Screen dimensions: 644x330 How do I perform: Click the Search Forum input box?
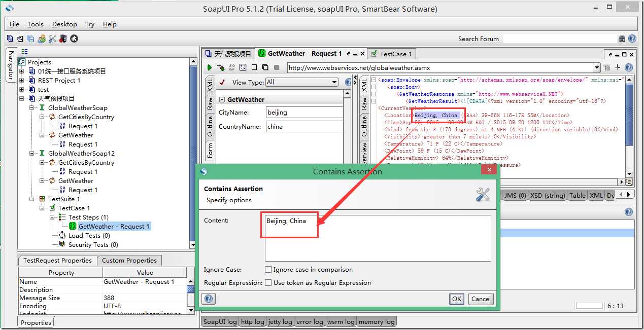click(x=559, y=39)
